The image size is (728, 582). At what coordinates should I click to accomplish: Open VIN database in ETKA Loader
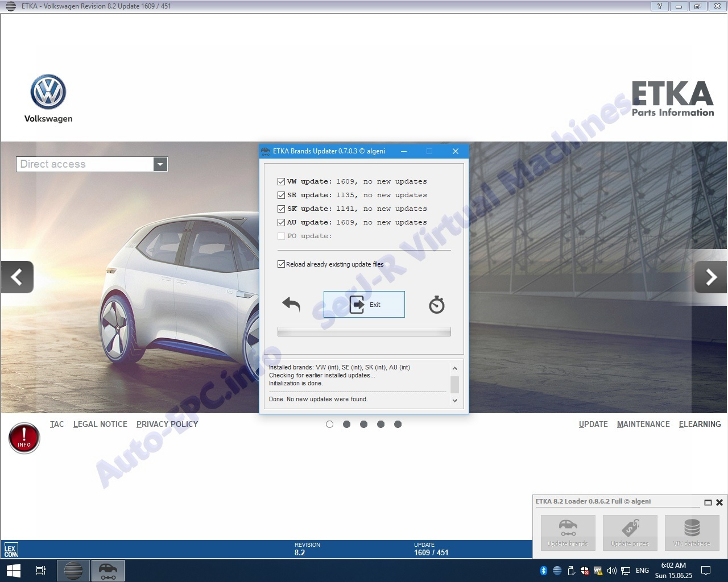tap(692, 533)
